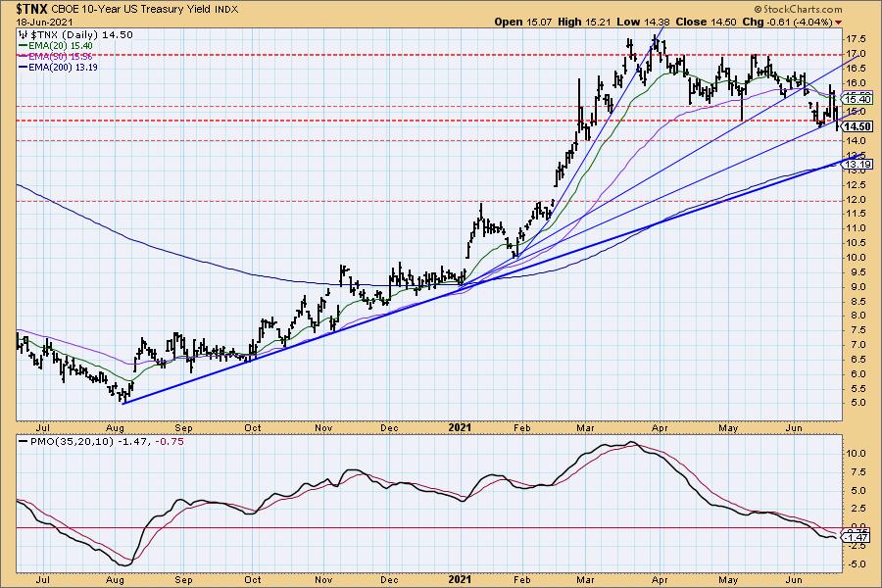
Task: Click the Dec label under the PMO panel
Action: [x=389, y=579]
